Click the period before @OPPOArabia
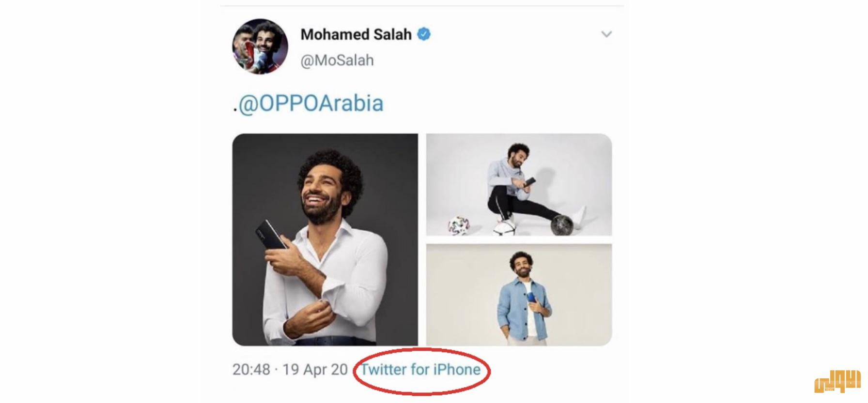This screenshot has width=868, height=403. [x=235, y=111]
